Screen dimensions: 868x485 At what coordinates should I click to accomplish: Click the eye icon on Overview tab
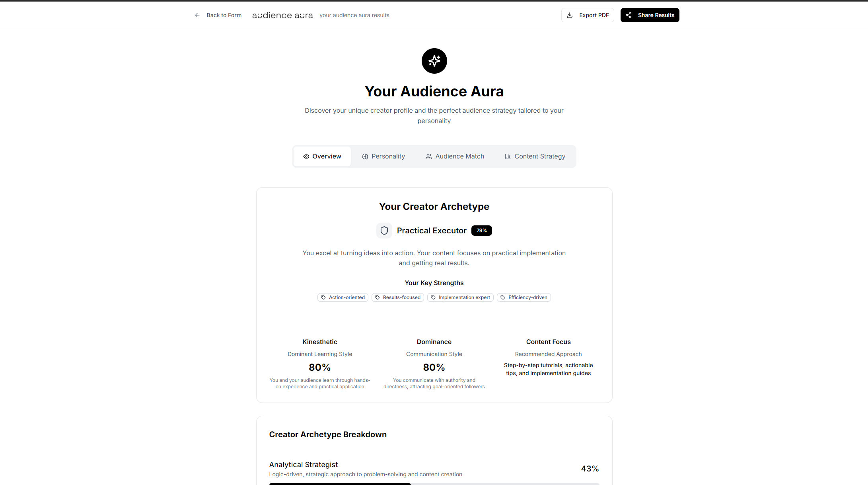306,156
